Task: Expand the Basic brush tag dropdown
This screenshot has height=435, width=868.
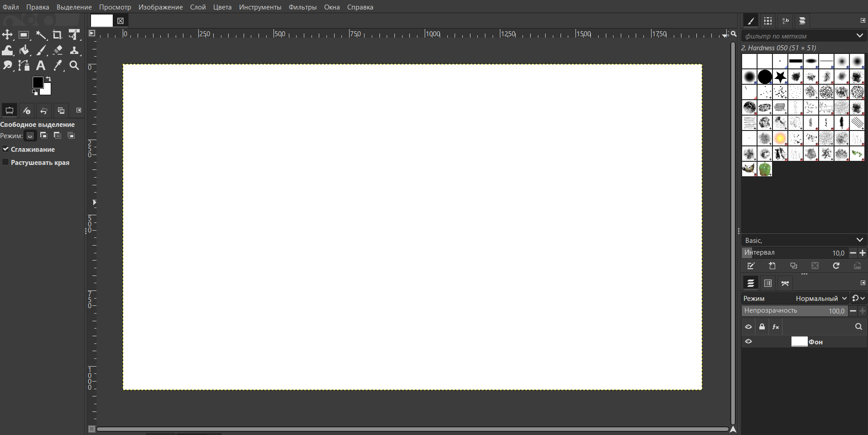Action: point(859,240)
